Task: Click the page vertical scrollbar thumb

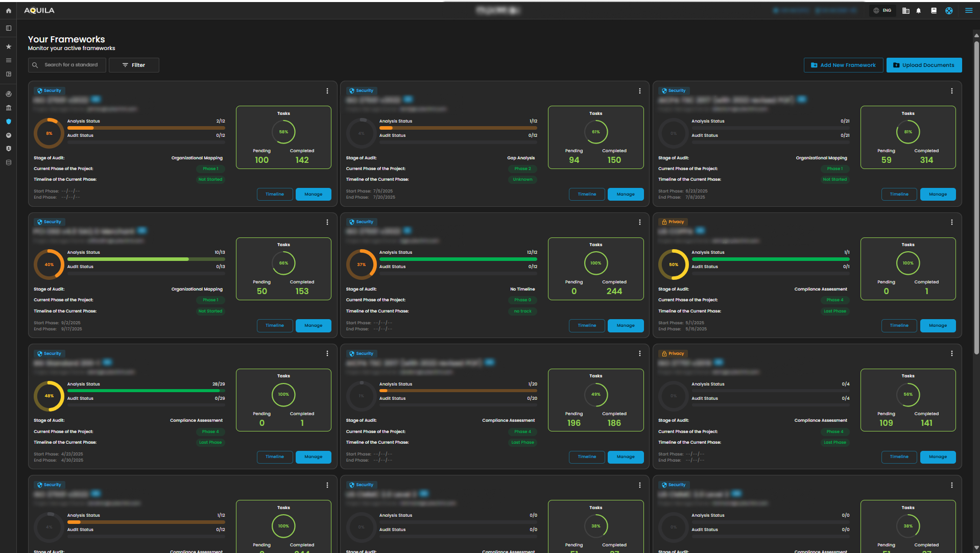Action: click(976, 194)
